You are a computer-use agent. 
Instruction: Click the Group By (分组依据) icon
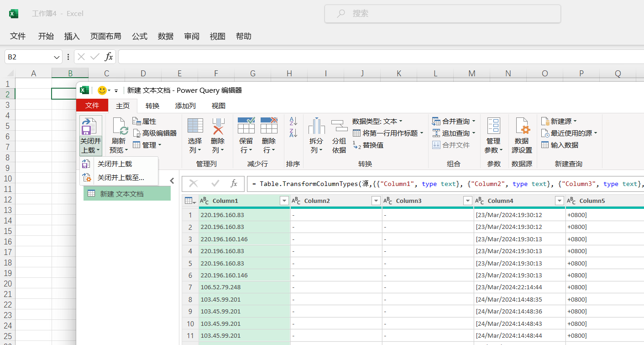coord(339,127)
